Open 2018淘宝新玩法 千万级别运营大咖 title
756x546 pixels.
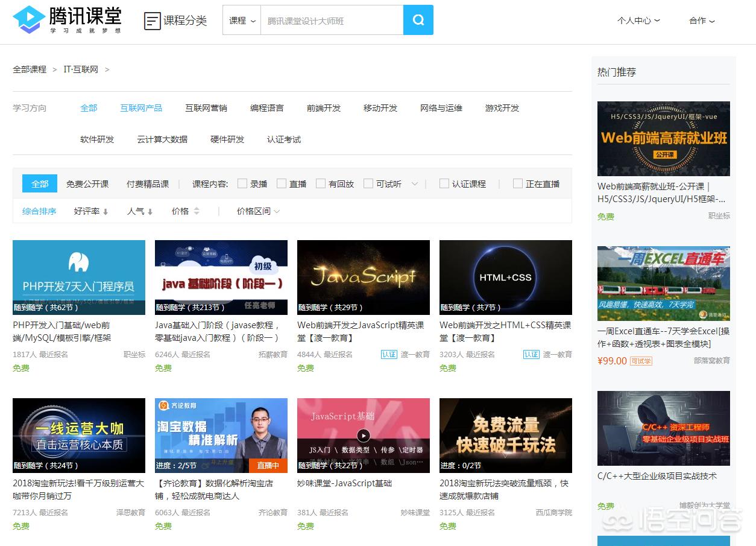tap(78, 489)
